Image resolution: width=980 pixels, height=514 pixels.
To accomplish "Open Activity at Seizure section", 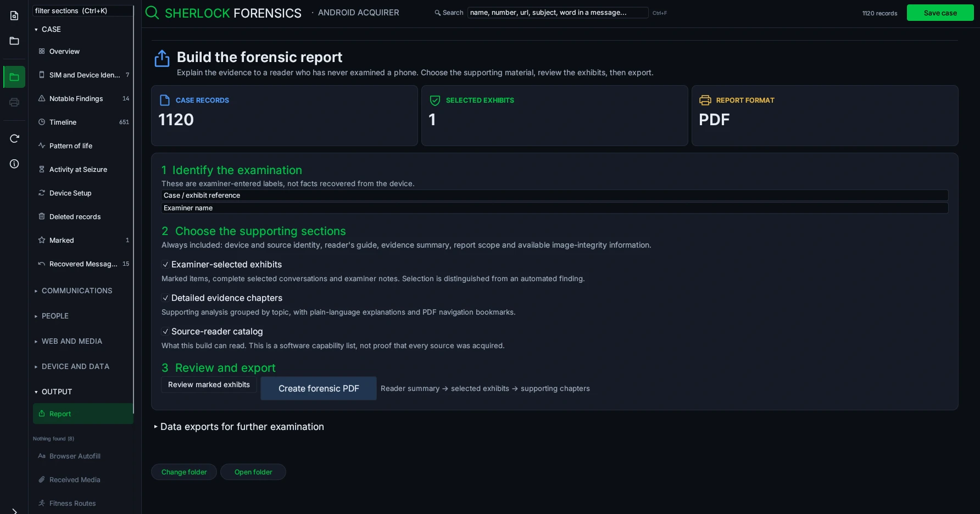I will coord(83,169).
